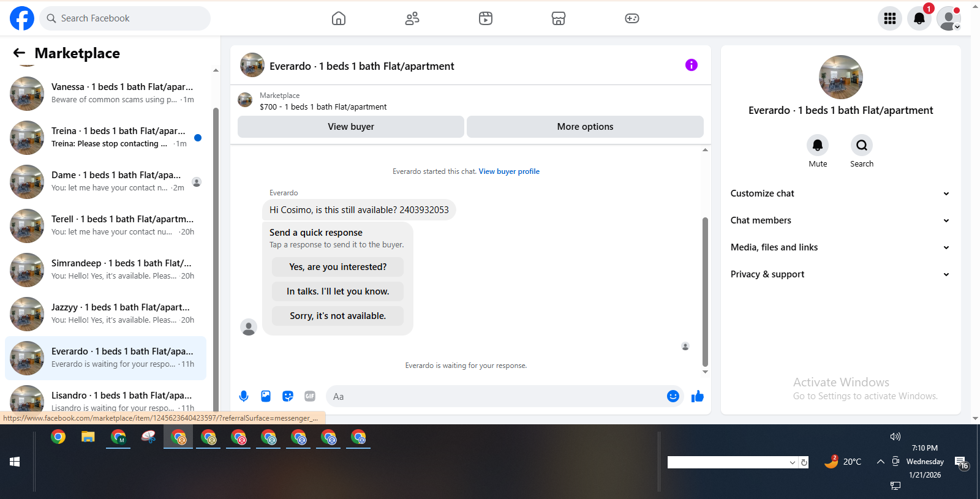Open the View buyer profile link

(509, 171)
